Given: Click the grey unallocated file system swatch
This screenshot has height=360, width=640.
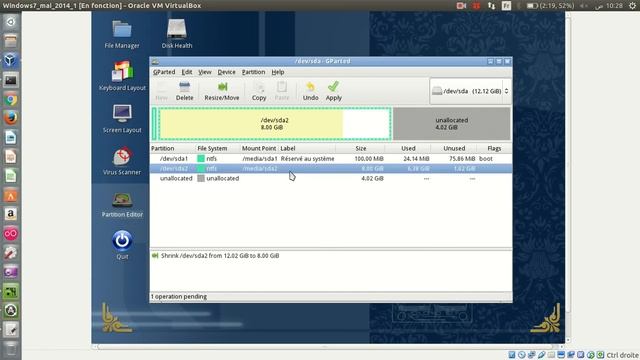Looking at the screenshot, I should click(x=201, y=178).
